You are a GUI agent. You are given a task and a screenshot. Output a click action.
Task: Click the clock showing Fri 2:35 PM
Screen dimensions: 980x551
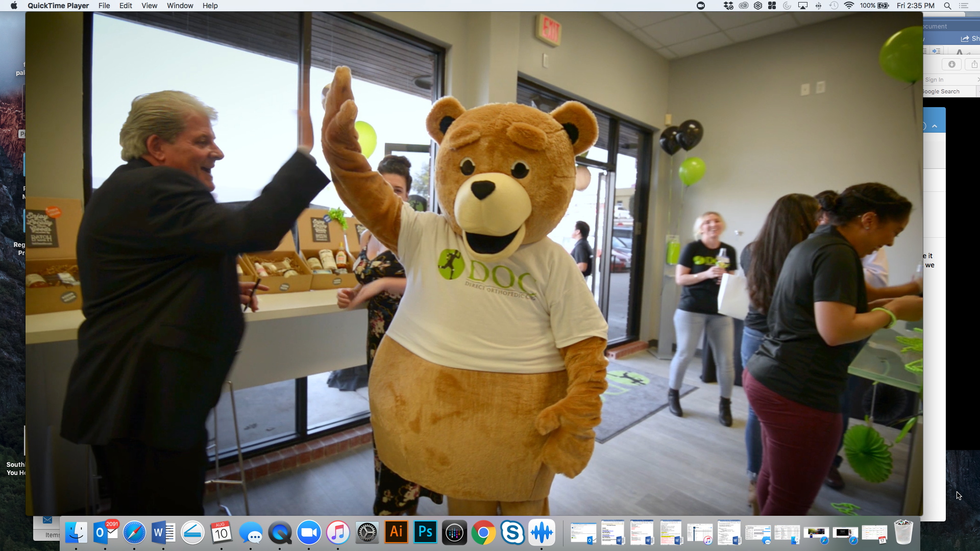[916, 6]
